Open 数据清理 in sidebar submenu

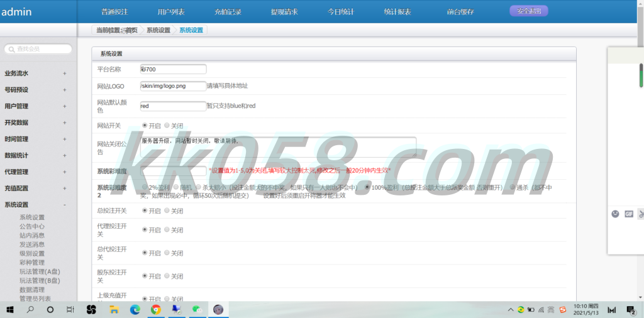tap(32, 290)
